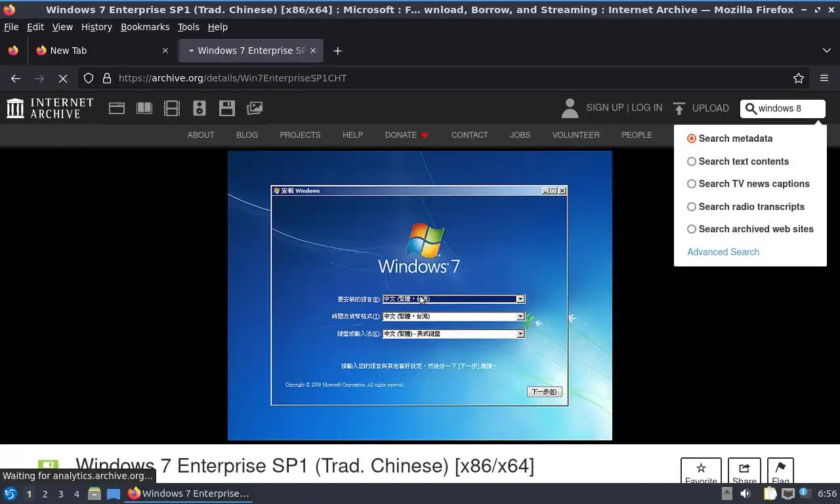Bookmark this page with star icon

pos(799,78)
